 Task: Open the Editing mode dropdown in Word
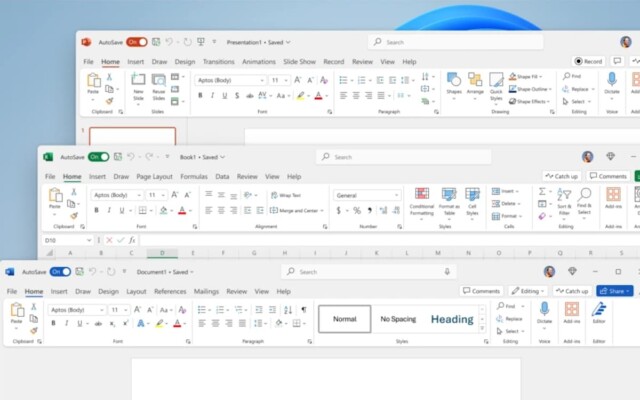pyautogui.click(x=528, y=291)
